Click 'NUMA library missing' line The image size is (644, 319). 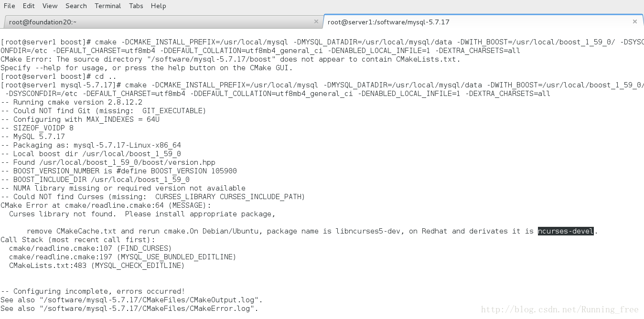(123, 188)
